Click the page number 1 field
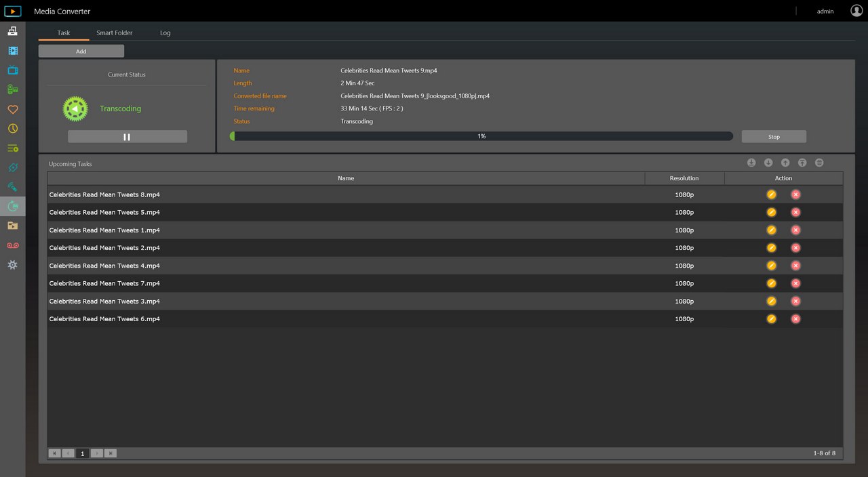 tap(83, 453)
